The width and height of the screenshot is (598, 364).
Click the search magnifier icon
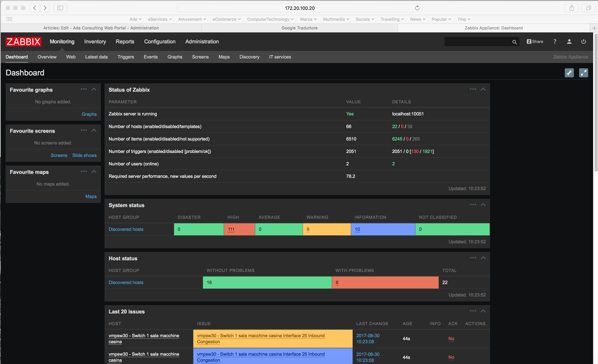514,42
